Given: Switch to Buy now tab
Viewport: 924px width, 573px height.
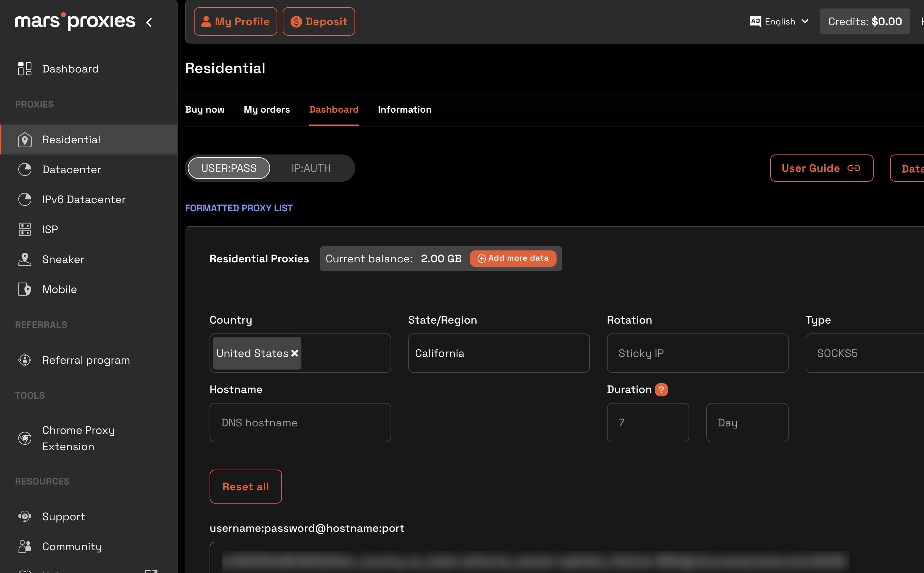Looking at the screenshot, I should click(204, 110).
